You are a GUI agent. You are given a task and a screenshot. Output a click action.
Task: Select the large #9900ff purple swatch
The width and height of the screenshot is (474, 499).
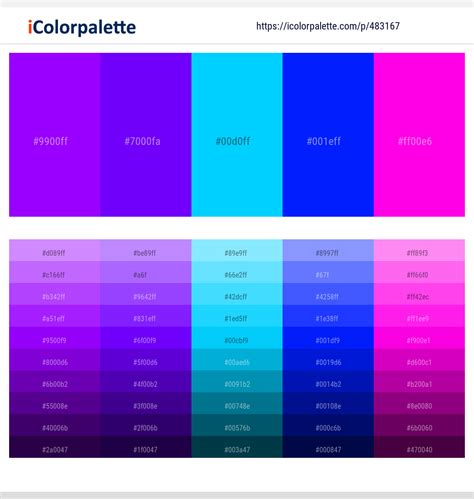point(55,135)
